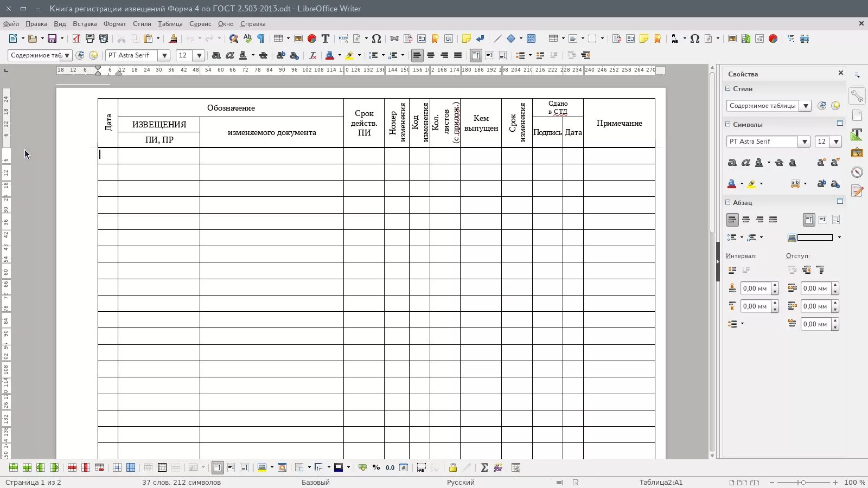Screen dimensions: 868x488
Task: Toggle justified alignment in the main toolbar
Action: pyautogui.click(x=458, y=55)
